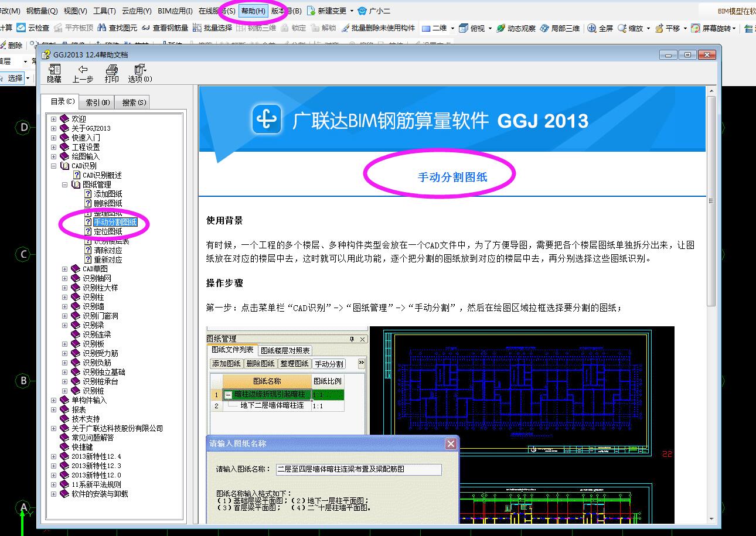Open the 新建变更 dropdown arrow
This screenshot has width=756, height=536.
point(352,11)
